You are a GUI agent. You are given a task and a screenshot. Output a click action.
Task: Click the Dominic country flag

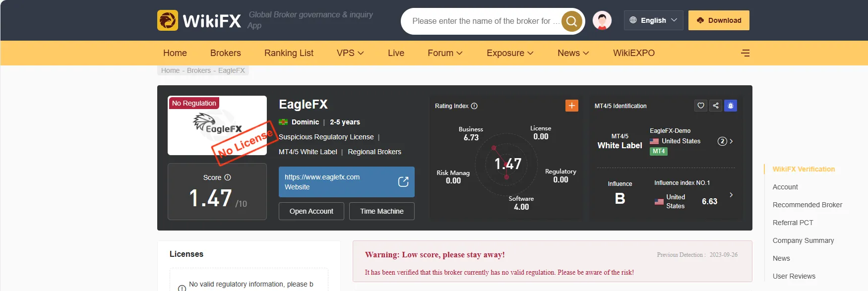pyautogui.click(x=283, y=122)
